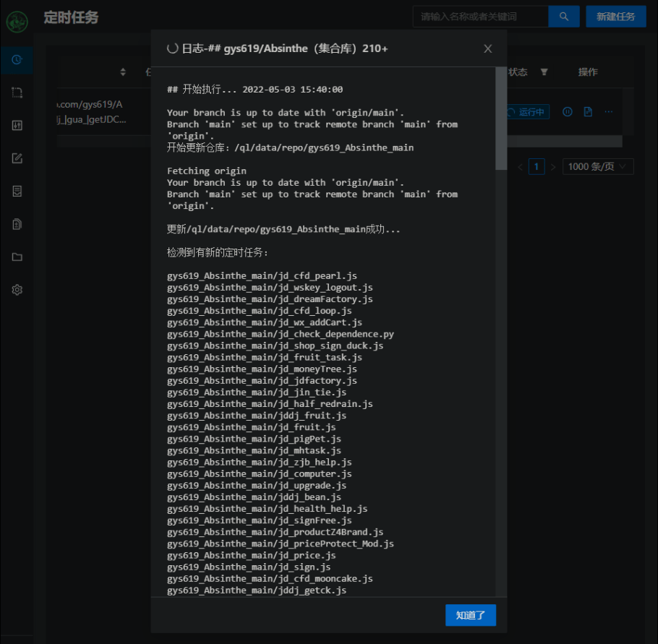
Task: Click the dependency inbox icon in sidebar
Action: (x=17, y=191)
